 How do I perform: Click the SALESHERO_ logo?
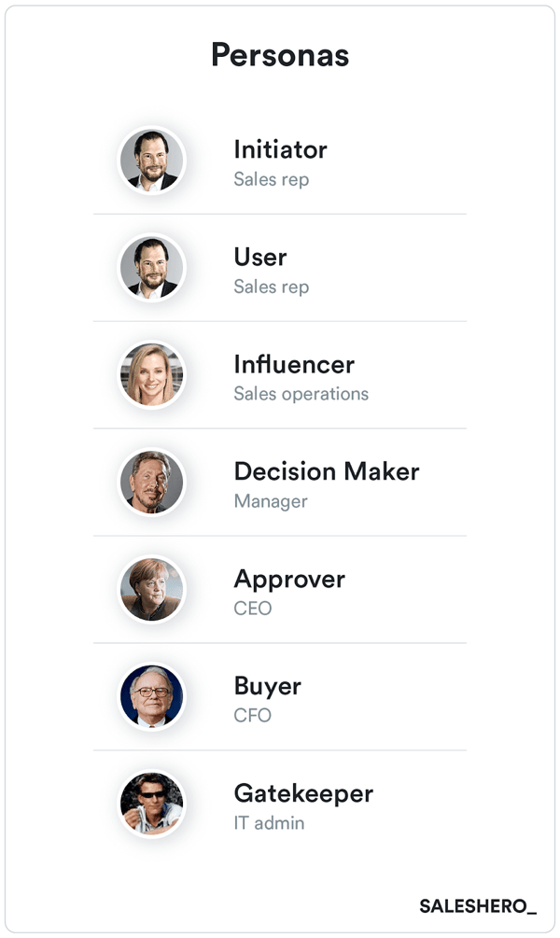(x=478, y=906)
